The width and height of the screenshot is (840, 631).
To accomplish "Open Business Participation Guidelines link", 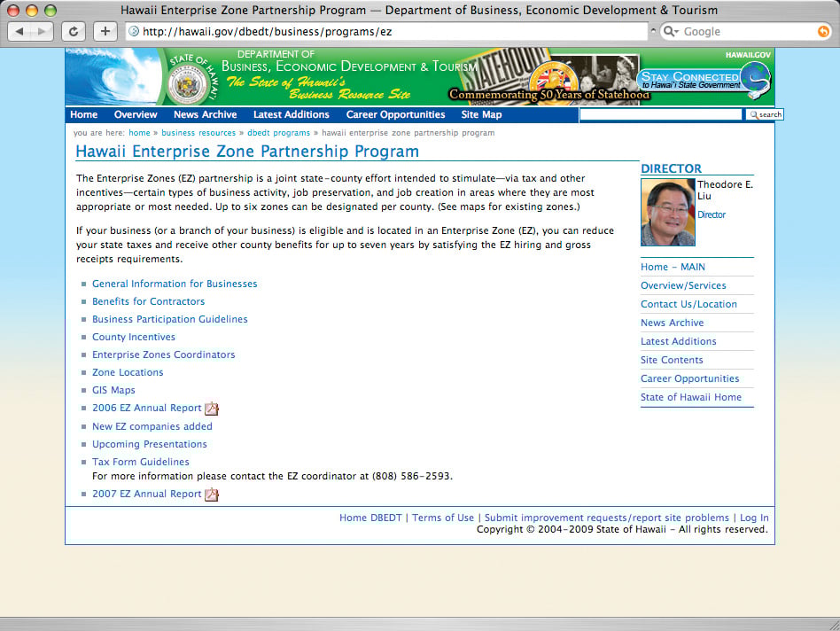I will click(x=170, y=319).
